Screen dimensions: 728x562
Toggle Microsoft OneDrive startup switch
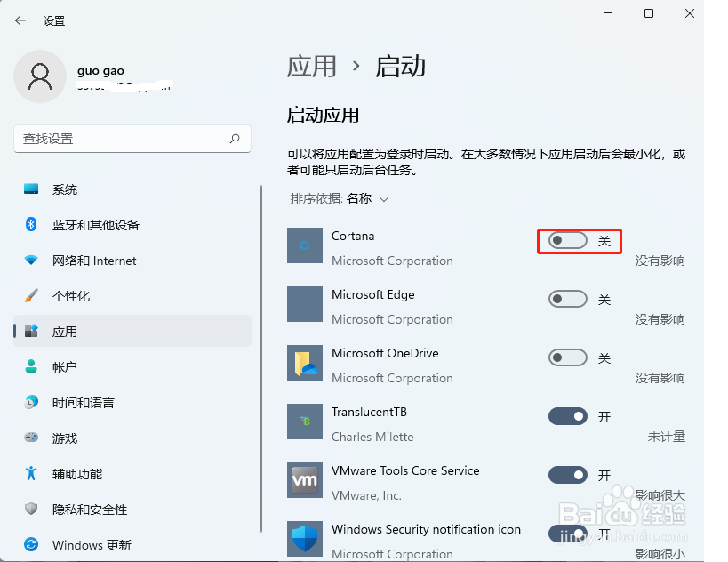point(567,357)
